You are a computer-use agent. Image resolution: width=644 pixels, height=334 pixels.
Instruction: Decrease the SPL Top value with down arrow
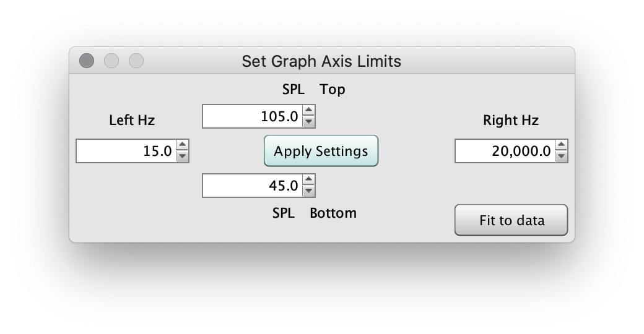[308, 121]
